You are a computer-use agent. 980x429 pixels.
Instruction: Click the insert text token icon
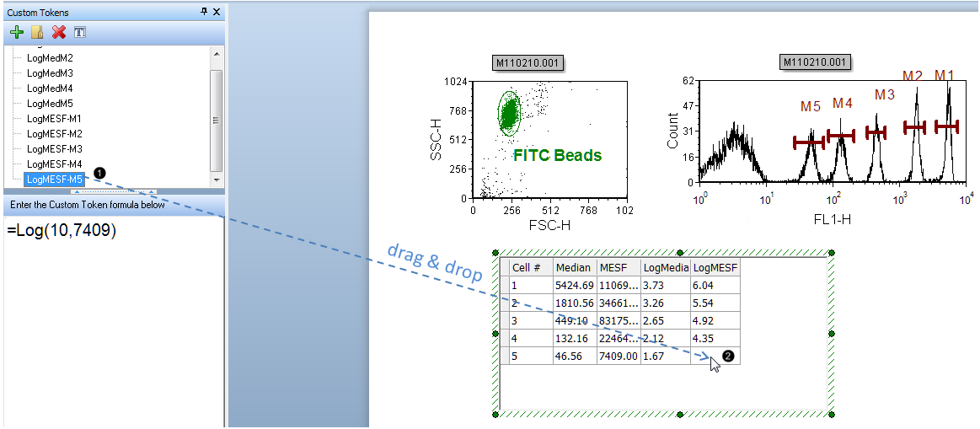(x=80, y=33)
